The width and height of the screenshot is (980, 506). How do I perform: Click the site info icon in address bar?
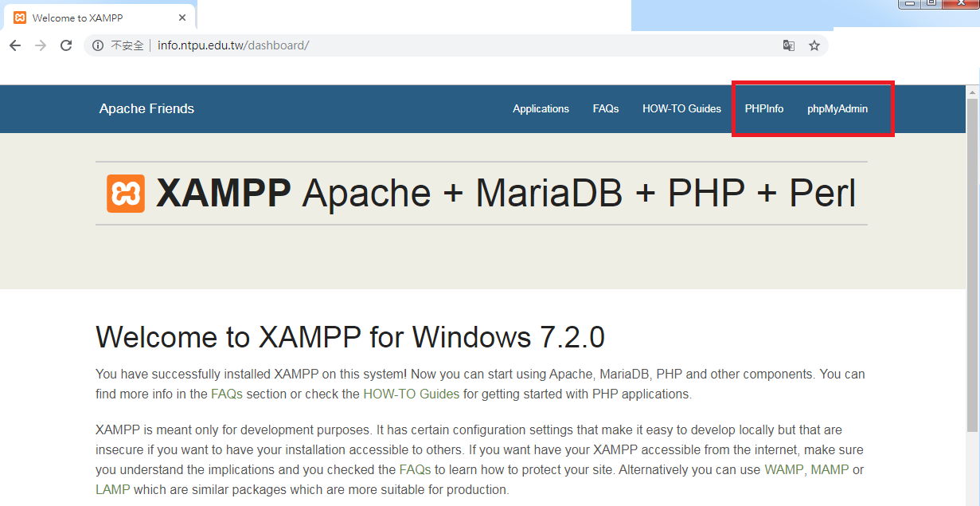pyautogui.click(x=98, y=45)
